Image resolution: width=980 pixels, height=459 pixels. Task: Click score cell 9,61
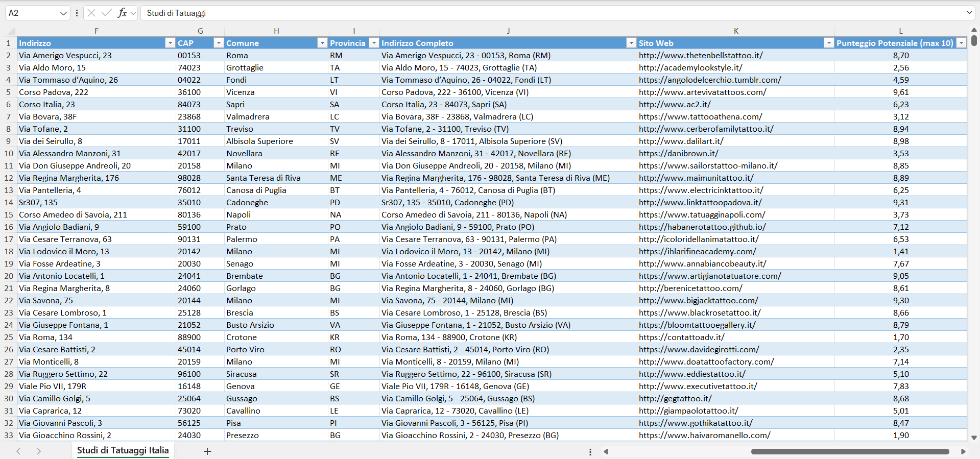pos(901,92)
